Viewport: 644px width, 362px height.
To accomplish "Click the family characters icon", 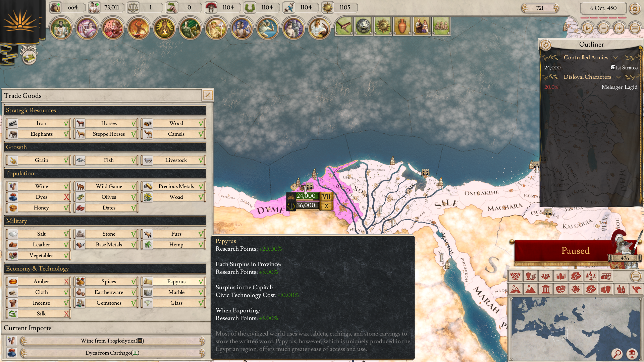I will click(422, 26).
